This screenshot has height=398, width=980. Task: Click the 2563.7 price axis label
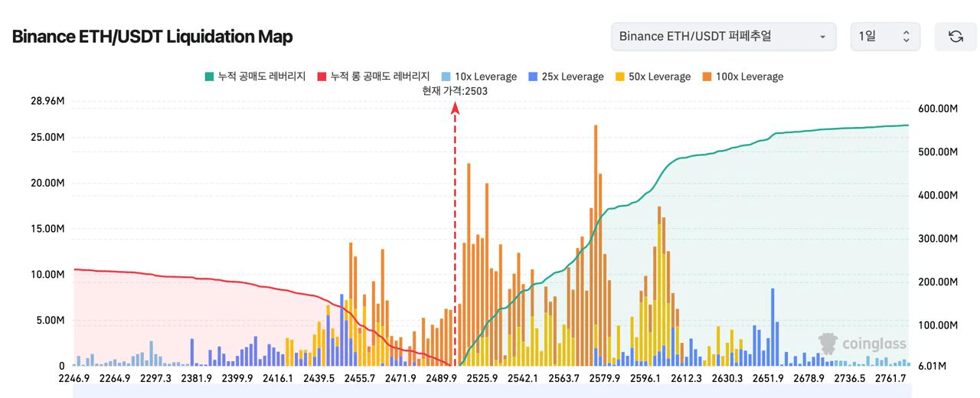[x=563, y=378]
